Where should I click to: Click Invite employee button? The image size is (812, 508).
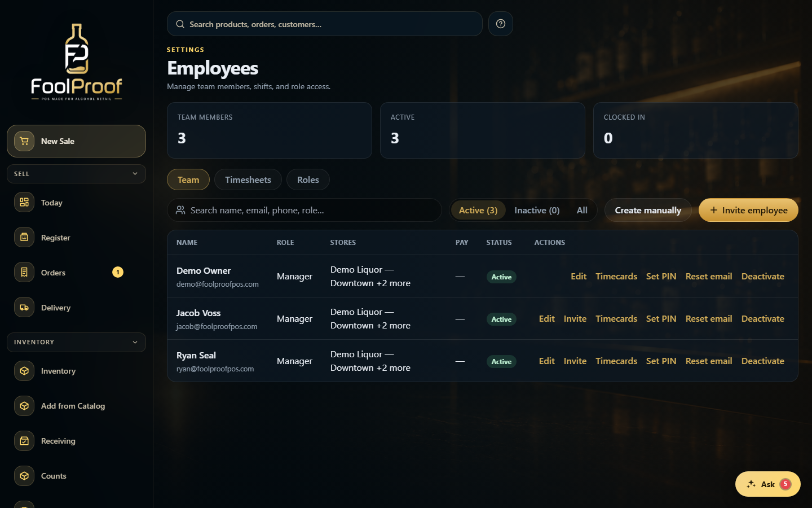tap(748, 210)
